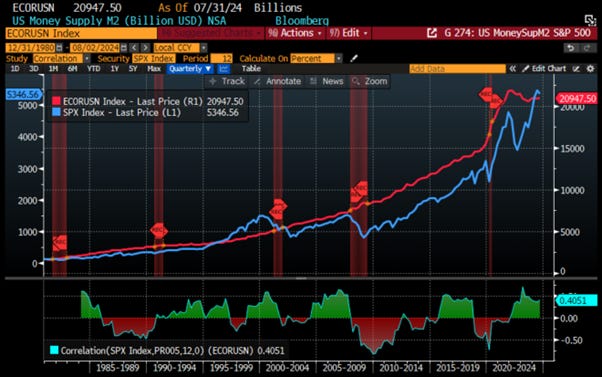Step date range back with left arrow
Screen dimensions: 602x377
pos(134,48)
